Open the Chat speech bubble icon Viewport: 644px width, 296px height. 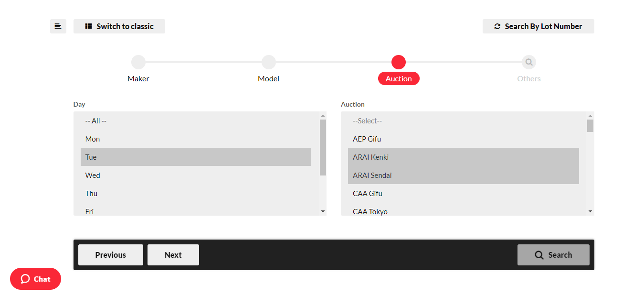click(25, 279)
